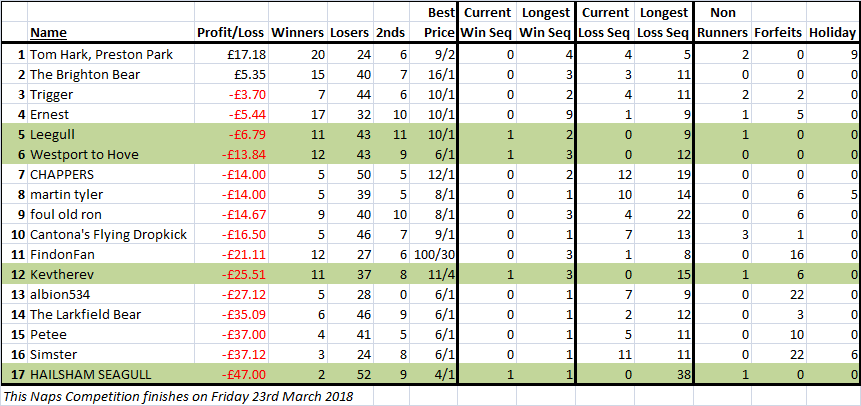This screenshot has height=406, width=861.
Task: Select the Tom Hark, Preston Park name cell
Action: (111, 54)
